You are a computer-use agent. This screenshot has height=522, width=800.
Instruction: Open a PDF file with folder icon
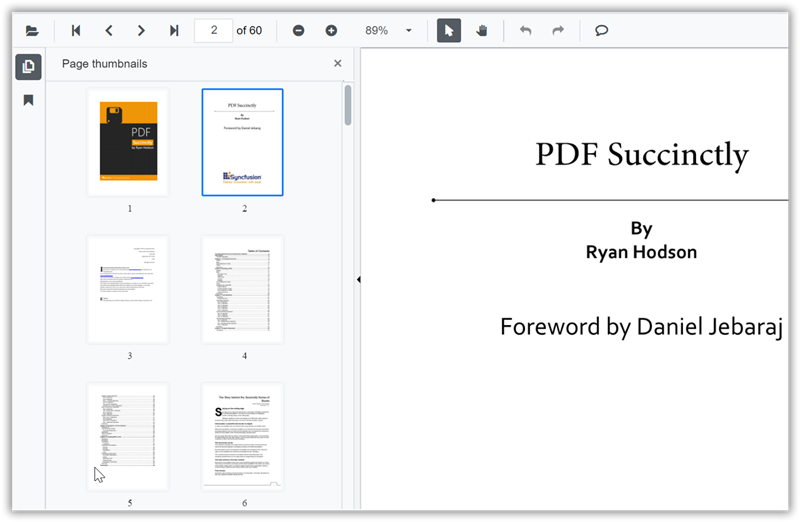[x=32, y=31]
